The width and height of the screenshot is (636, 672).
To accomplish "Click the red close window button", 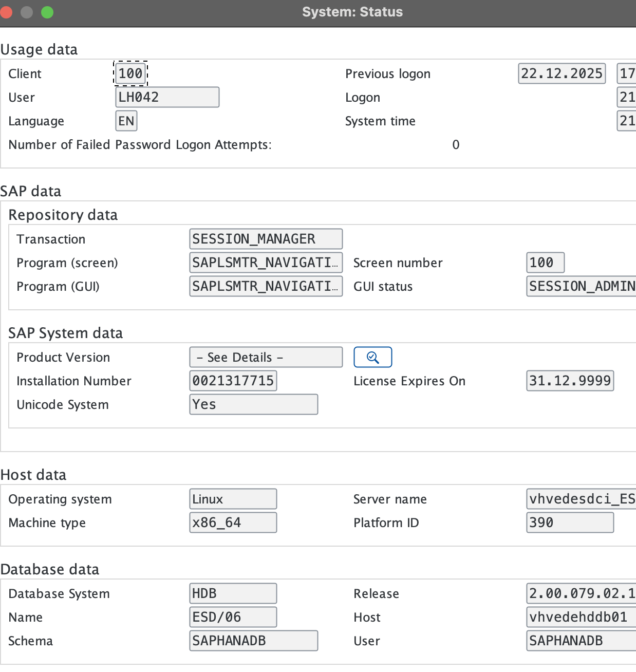I will [x=6, y=12].
